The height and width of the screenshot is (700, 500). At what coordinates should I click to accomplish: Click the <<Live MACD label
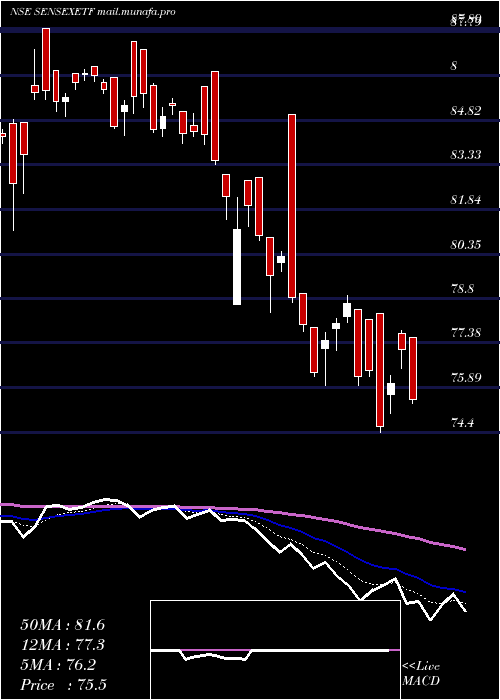click(x=421, y=673)
